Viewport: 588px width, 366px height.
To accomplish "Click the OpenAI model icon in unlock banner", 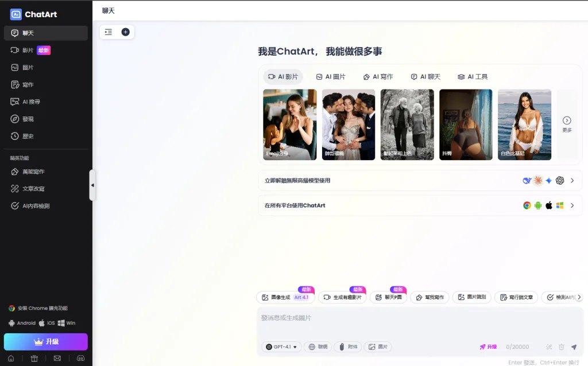I will click(560, 181).
